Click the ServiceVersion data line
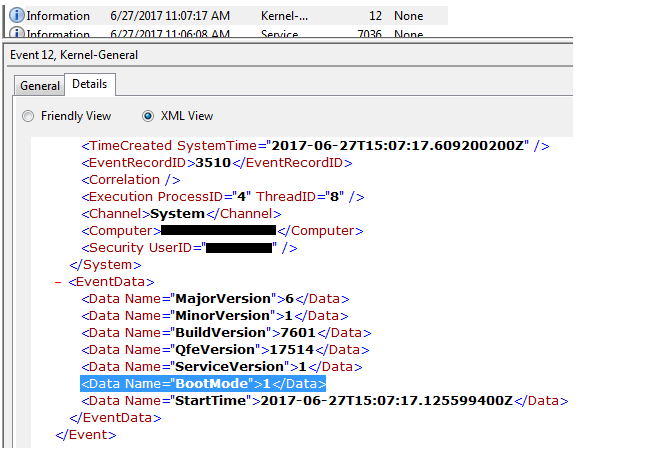 click(222, 367)
